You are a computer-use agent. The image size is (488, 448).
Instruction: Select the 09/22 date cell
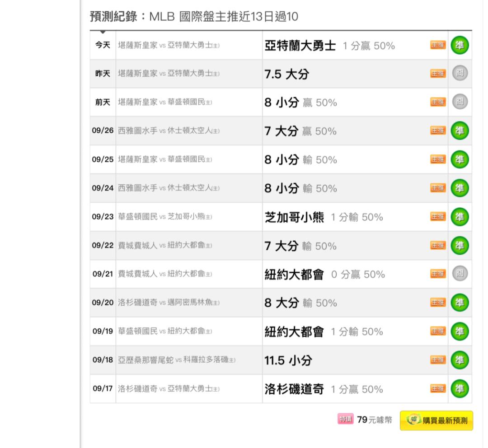click(x=103, y=246)
